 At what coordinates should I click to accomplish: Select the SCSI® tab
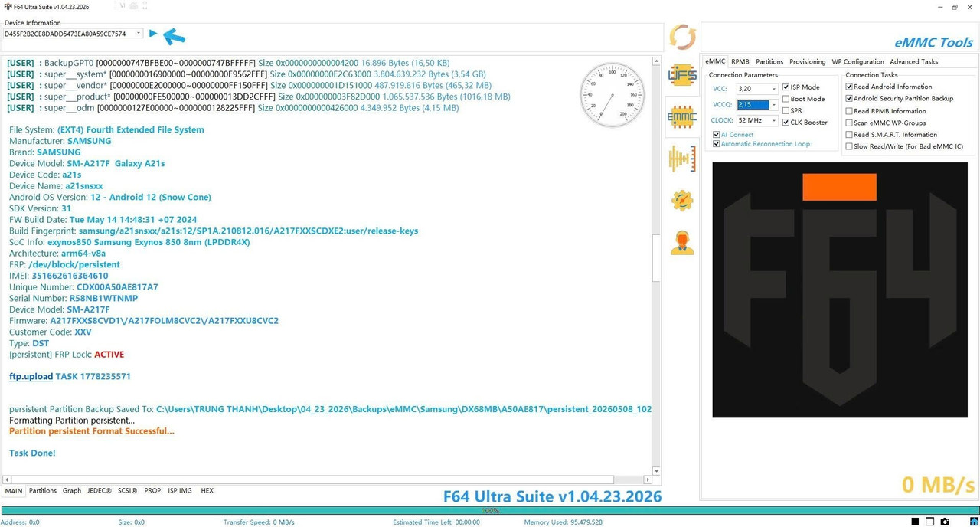pos(128,491)
